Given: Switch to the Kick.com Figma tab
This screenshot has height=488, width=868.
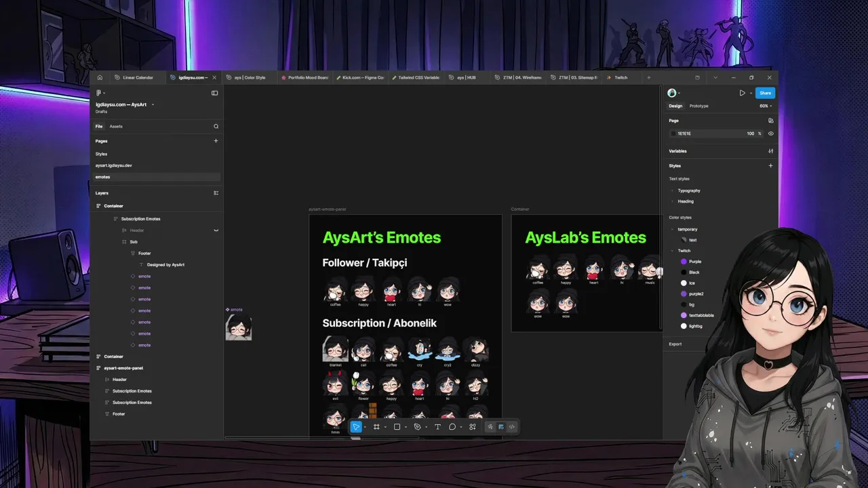Looking at the screenshot, I should click(x=361, y=77).
